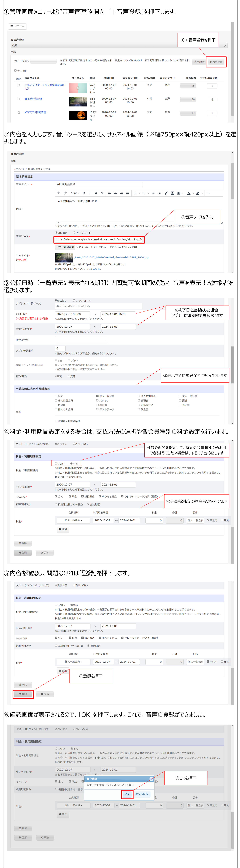Open the edic説明会冒頭 title link

point(33,99)
